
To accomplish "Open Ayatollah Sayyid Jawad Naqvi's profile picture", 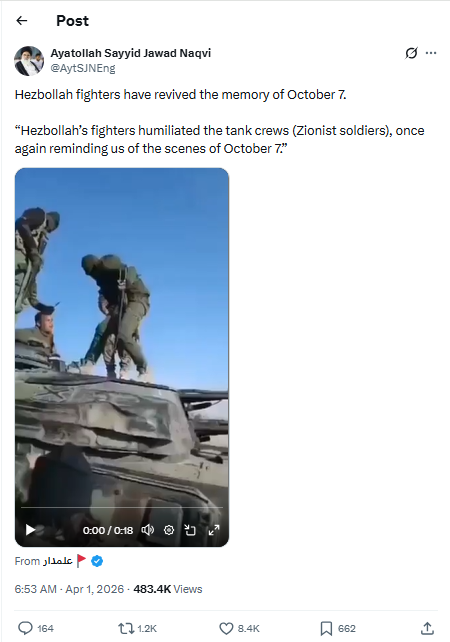I will tap(29, 61).
